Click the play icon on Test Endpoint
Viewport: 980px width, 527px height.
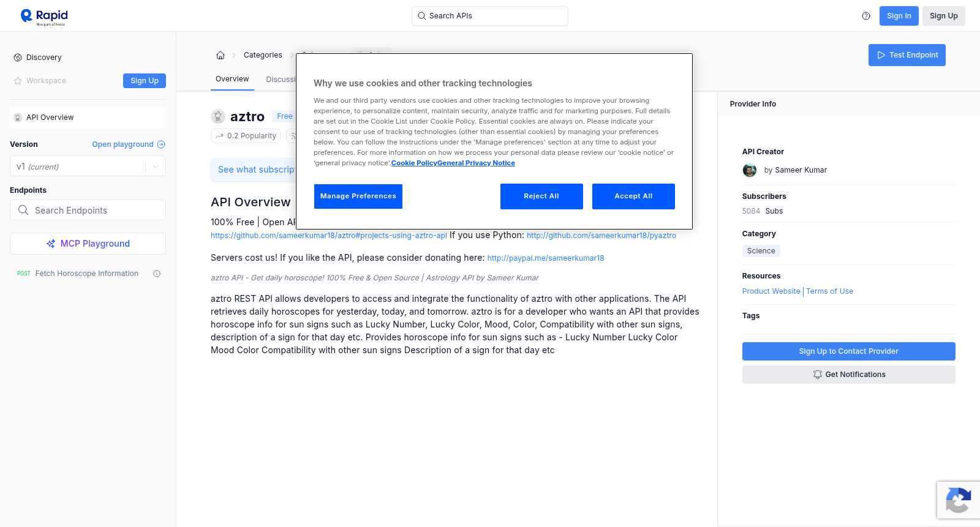[x=881, y=55]
